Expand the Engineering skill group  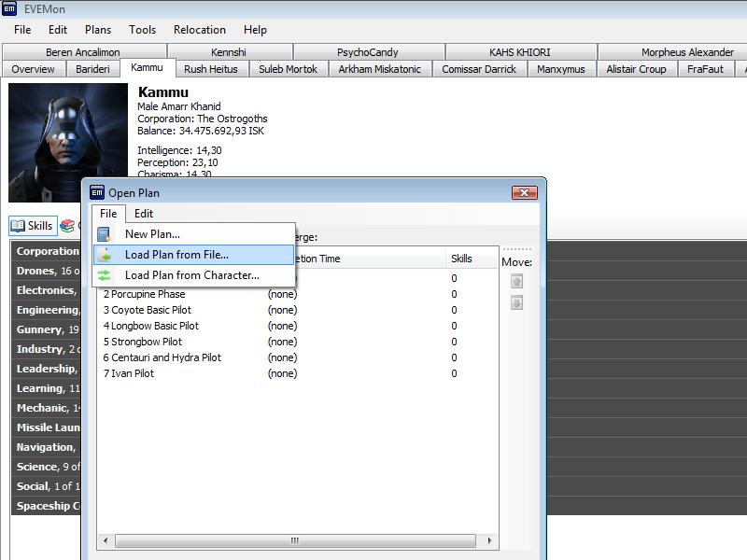coord(46,310)
